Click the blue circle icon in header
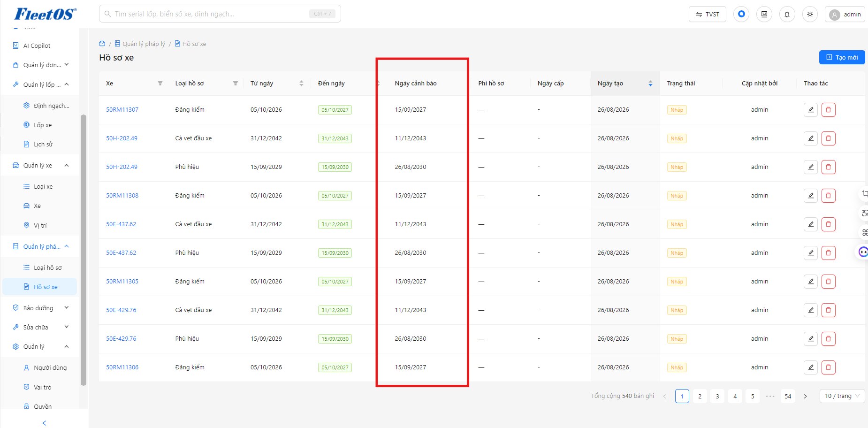This screenshot has width=868, height=428. click(741, 14)
